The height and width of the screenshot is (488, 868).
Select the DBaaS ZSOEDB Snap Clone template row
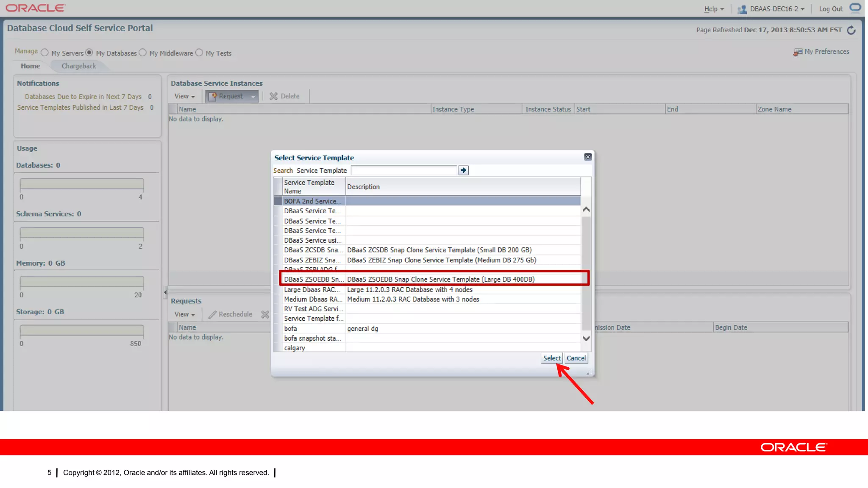427,279
